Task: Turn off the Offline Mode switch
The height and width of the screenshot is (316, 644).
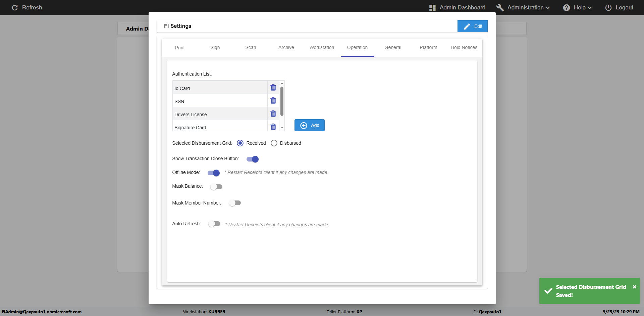Action: (x=214, y=173)
